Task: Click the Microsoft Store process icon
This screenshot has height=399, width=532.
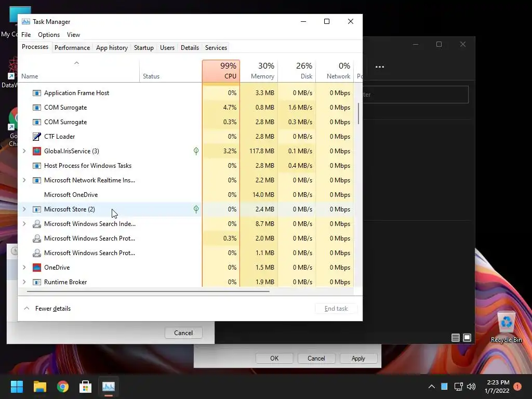Action: pos(37,209)
